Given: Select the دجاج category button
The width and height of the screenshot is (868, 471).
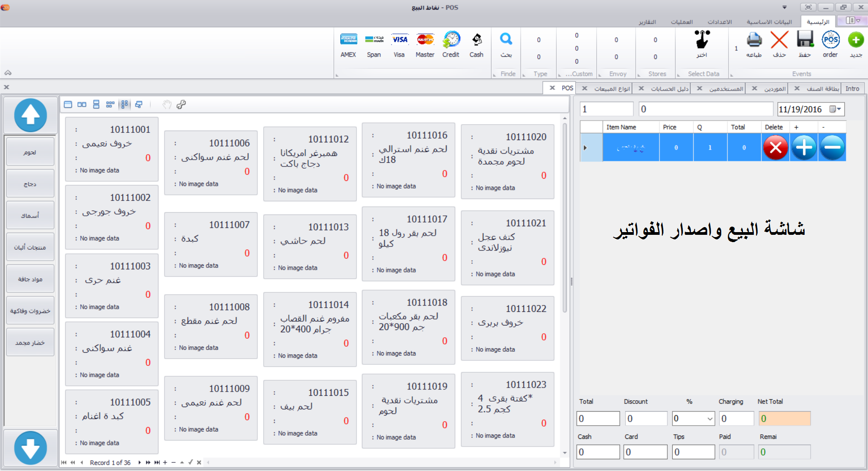Looking at the screenshot, I should 30,183.
